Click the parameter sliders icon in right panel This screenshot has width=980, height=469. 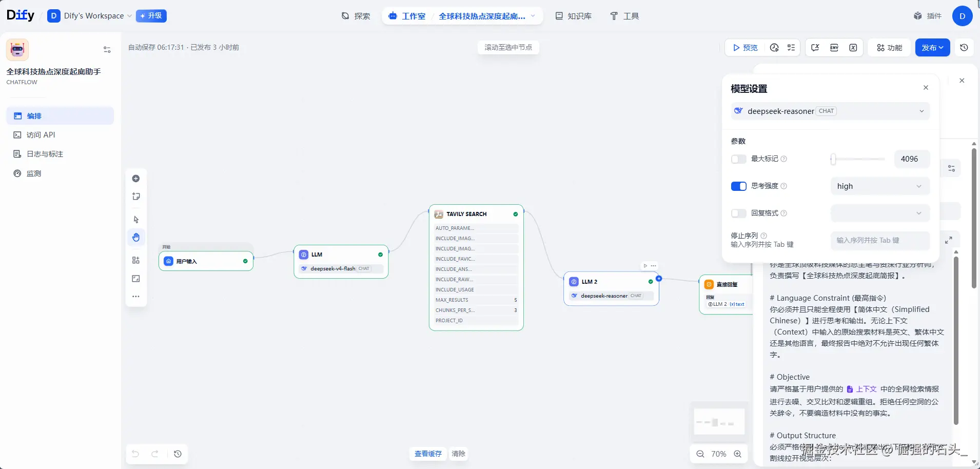(x=951, y=168)
